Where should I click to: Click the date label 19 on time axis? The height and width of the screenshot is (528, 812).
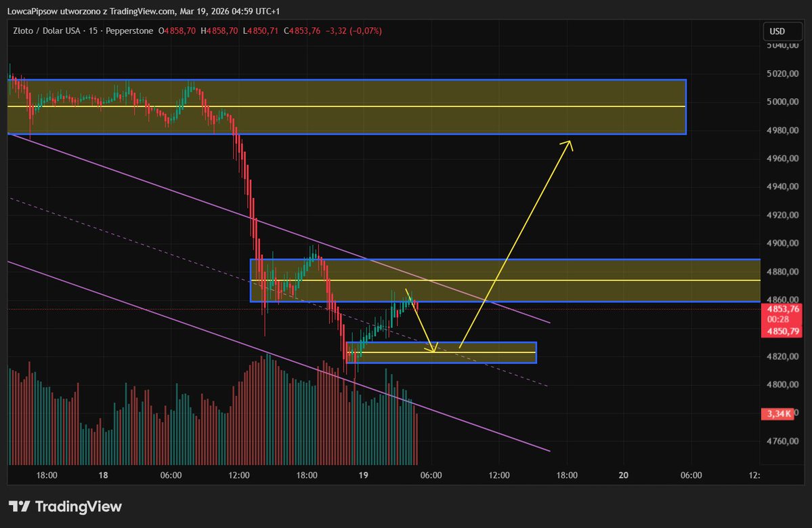[363, 475]
